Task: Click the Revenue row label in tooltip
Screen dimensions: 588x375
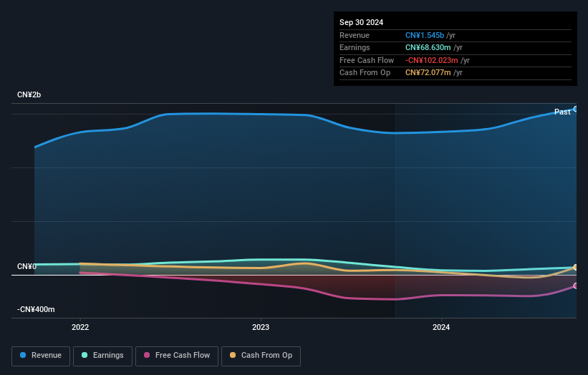Action: coord(355,35)
